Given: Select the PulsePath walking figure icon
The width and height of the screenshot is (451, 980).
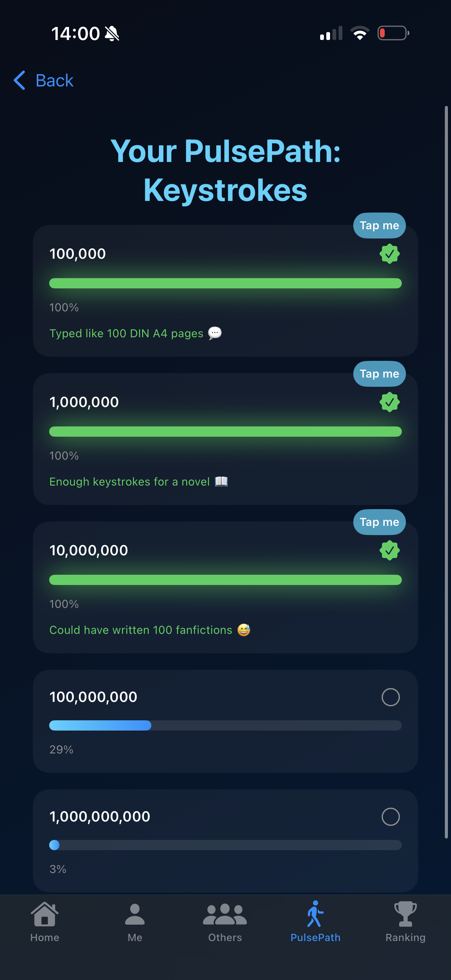Looking at the screenshot, I should 315,913.
